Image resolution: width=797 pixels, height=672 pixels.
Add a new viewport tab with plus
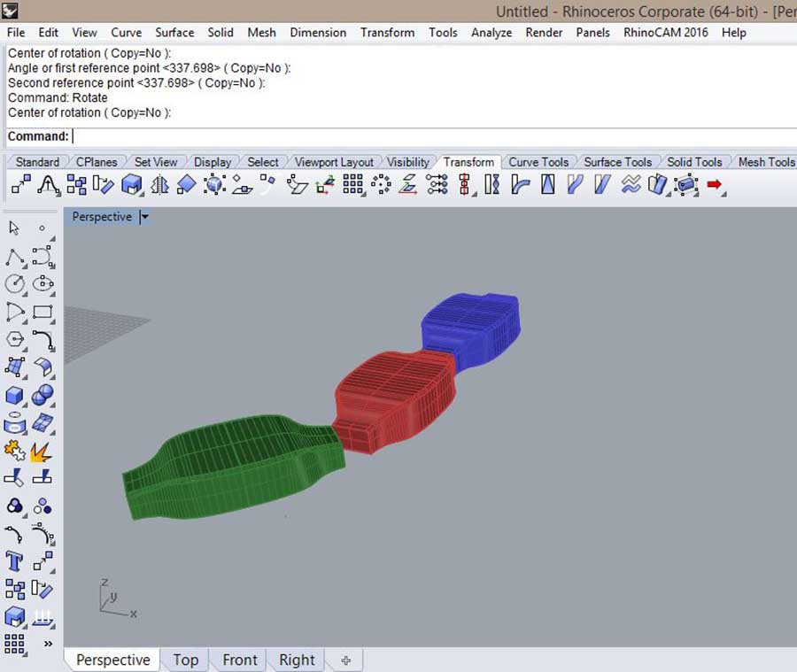pos(346,660)
